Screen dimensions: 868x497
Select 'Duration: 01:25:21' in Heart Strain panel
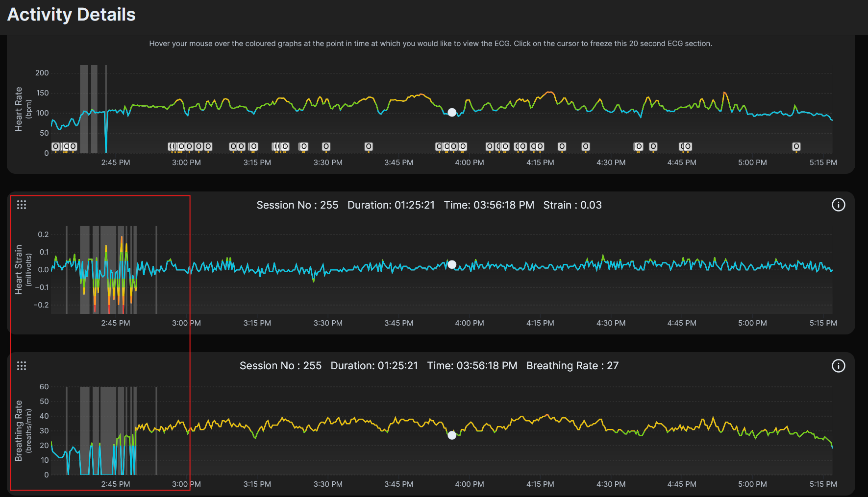coord(391,205)
